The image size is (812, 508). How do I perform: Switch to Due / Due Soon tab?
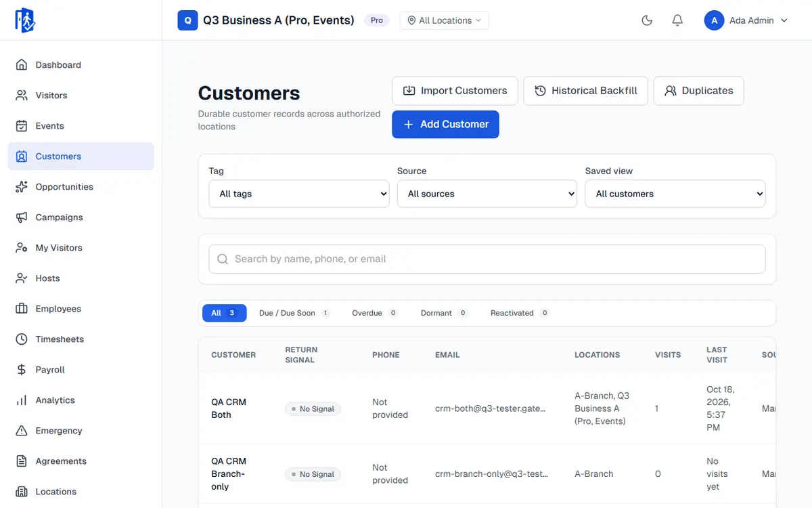294,313
